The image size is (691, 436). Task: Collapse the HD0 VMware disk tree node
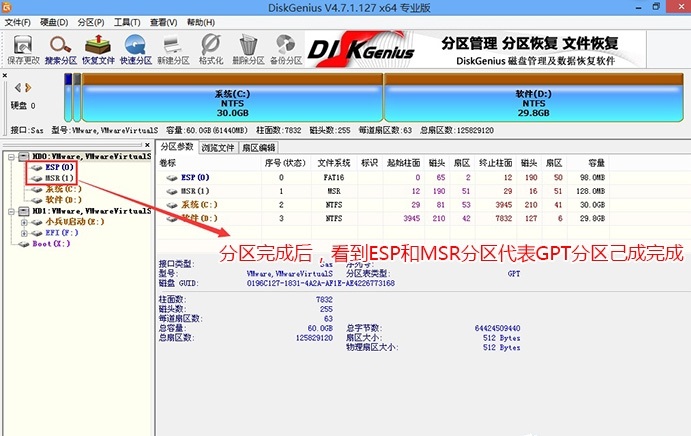(x=11, y=157)
